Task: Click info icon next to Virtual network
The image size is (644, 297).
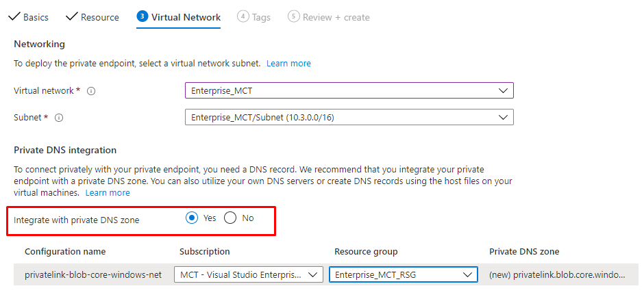Action: click(91, 91)
